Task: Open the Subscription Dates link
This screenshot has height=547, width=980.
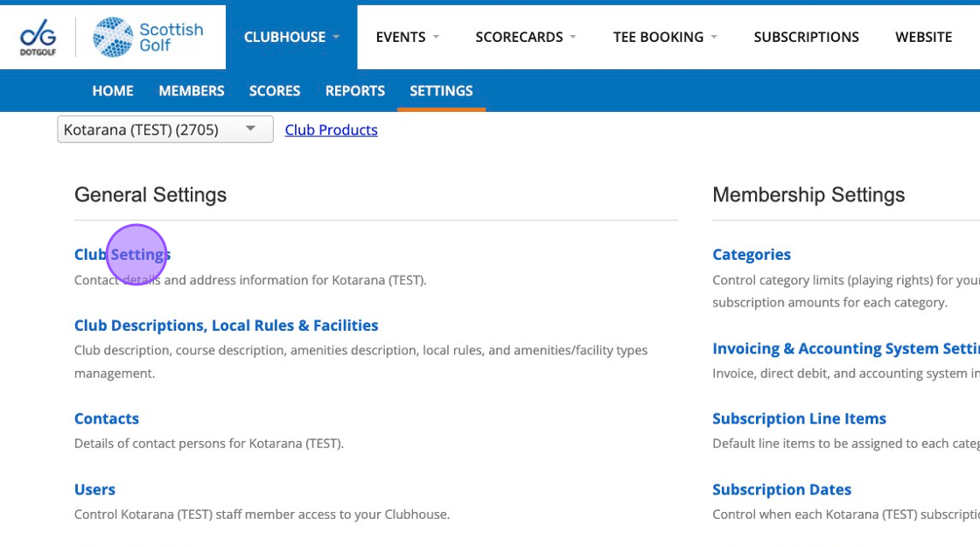Action: point(781,489)
